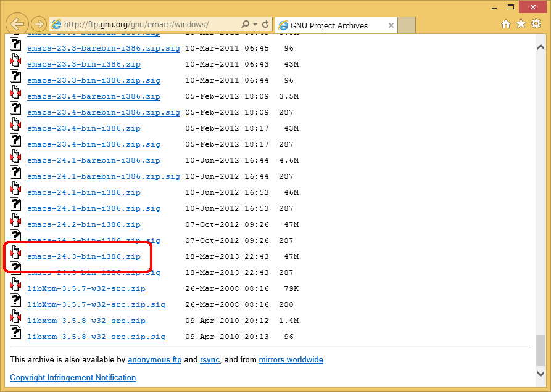Viewport: 551px width, 392px height.
Task: Download libXpm-3.5.7-w32-src.zip link
Action: point(86,289)
